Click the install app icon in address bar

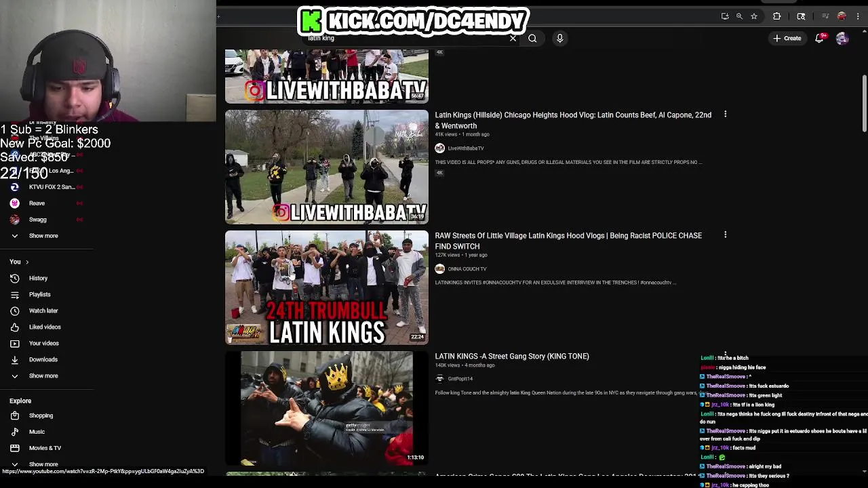pyautogui.click(x=725, y=16)
